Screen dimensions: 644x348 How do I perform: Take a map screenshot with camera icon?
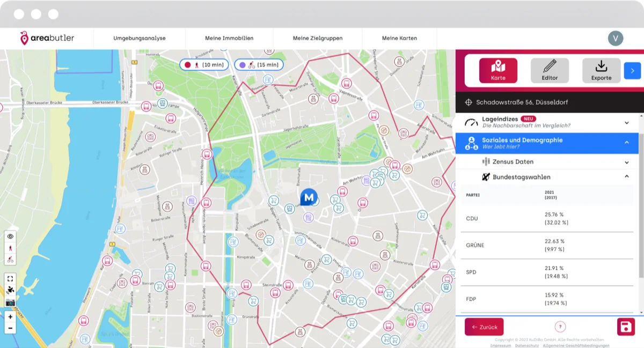(x=10, y=302)
